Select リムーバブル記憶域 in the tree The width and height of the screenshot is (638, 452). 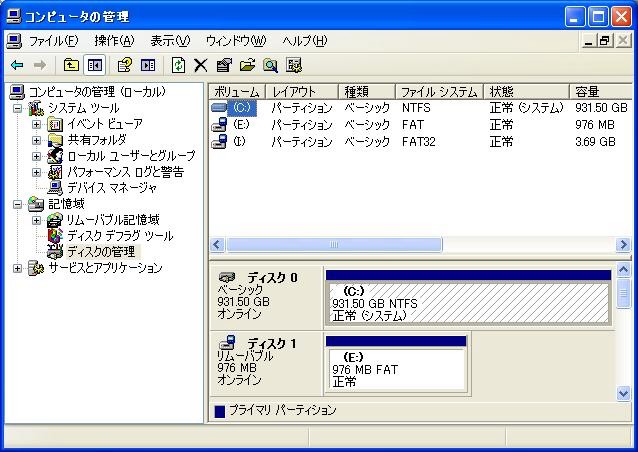click(113, 220)
